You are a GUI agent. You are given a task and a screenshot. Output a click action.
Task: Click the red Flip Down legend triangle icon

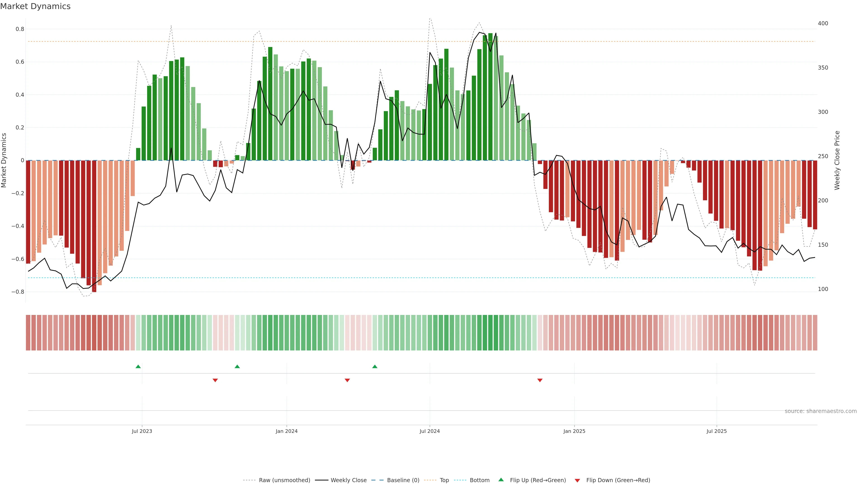[x=577, y=481]
